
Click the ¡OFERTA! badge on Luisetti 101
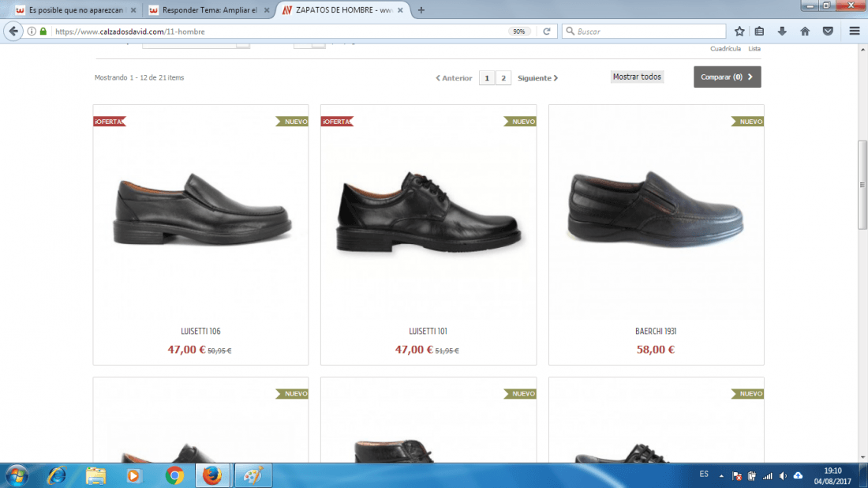tap(337, 122)
